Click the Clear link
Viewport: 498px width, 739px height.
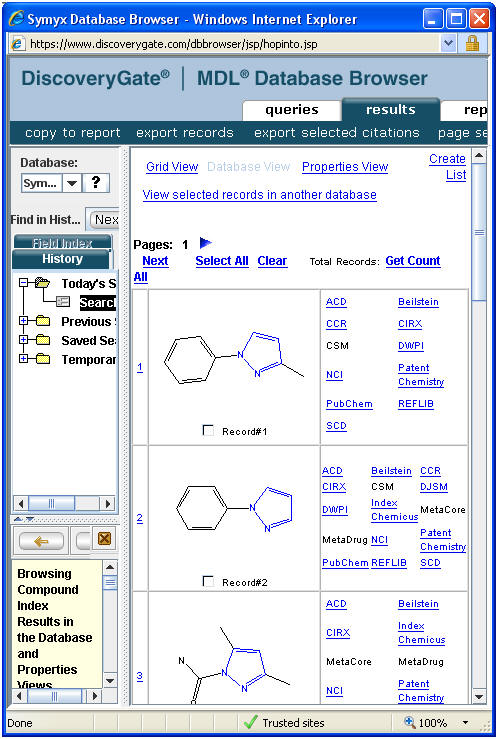[272, 261]
